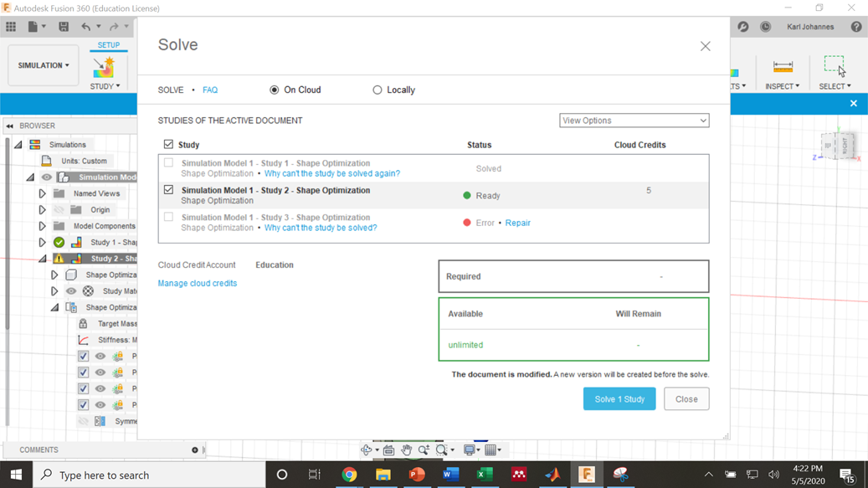This screenshot has height=488, width=868.
Task: Click the Study tool icon
Action: point(104,68)
